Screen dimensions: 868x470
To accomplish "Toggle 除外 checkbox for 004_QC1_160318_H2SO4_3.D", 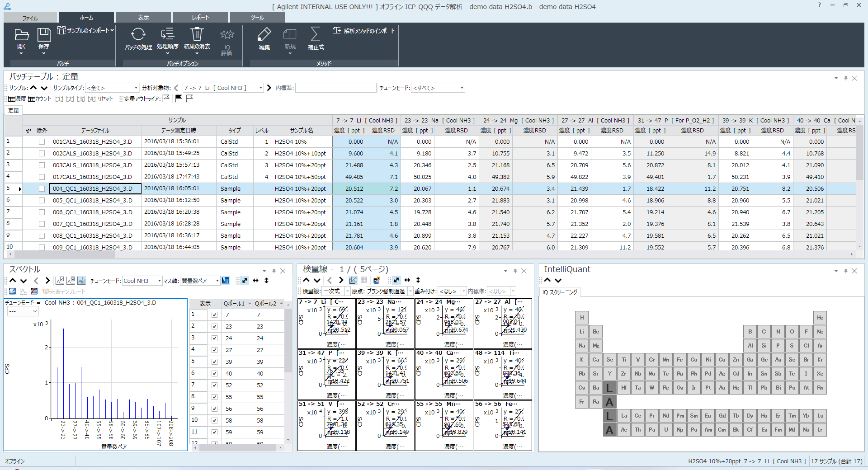I will point(42,188).
